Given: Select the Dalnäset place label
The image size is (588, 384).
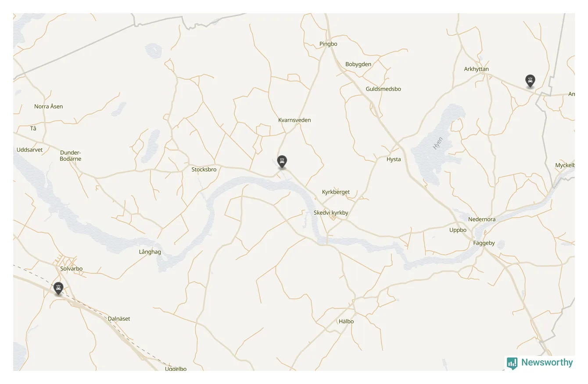Looking at the screenshot, I should point(119,319).
